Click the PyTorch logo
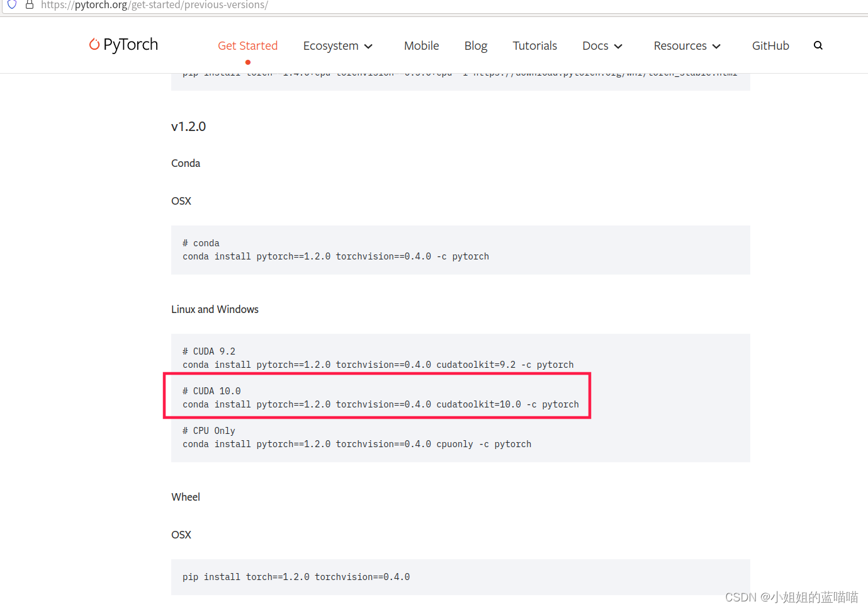The image size is (868, 609). coord(123,45)
